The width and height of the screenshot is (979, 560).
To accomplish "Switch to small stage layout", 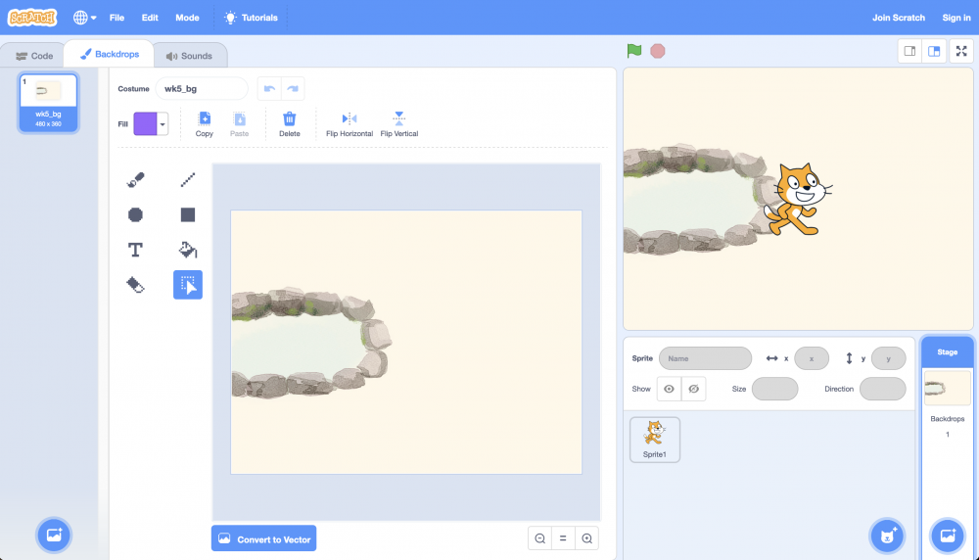I will (909, 51).
